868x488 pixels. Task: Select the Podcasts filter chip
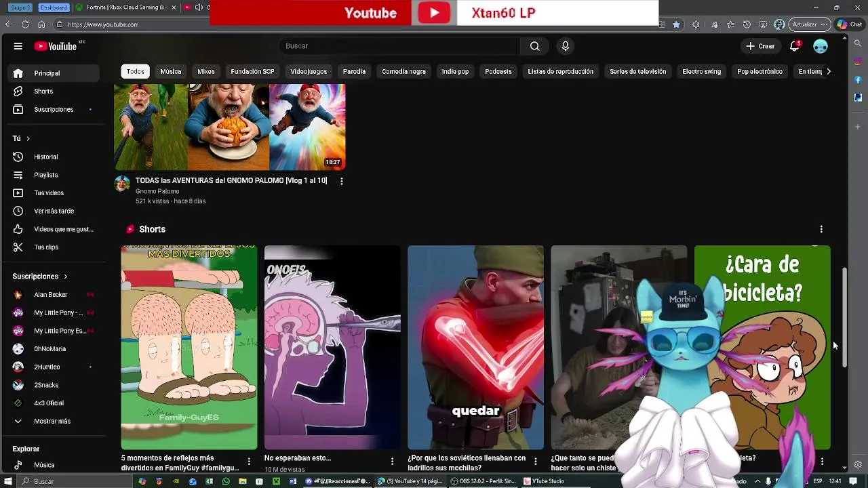[498, 71]
